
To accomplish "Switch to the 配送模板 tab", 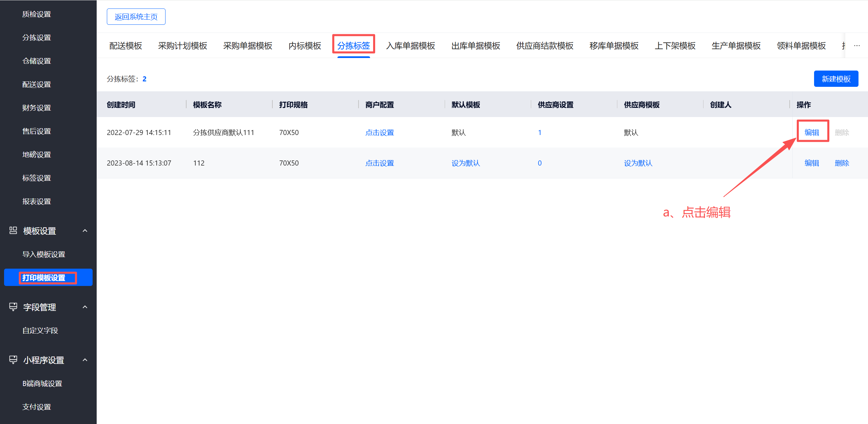I will [126, 46].
